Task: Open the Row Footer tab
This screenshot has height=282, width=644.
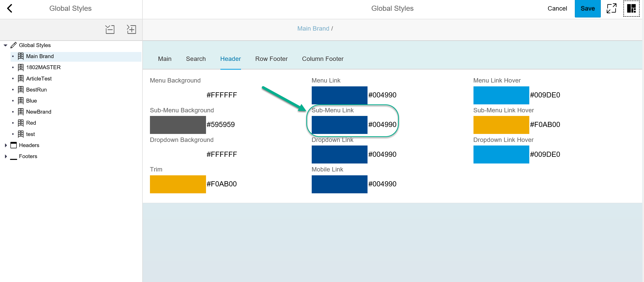Action: (x=271, y=59)
